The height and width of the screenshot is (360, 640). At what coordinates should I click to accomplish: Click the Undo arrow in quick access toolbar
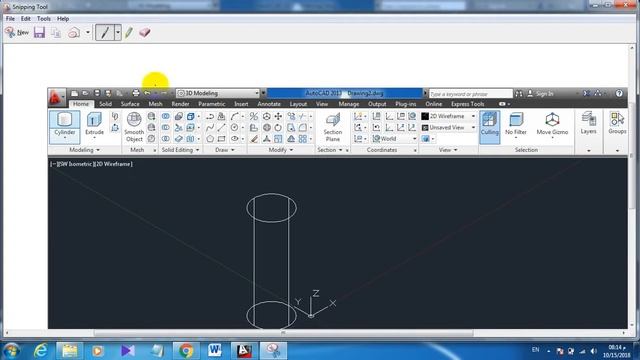147,93
